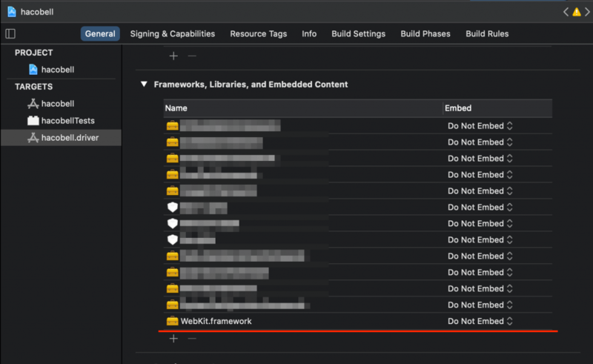Image resolution: width=593 pixels, height=364 pixels.
Task: Go to previous issue with left chevron
Action: tap(566, 12)
